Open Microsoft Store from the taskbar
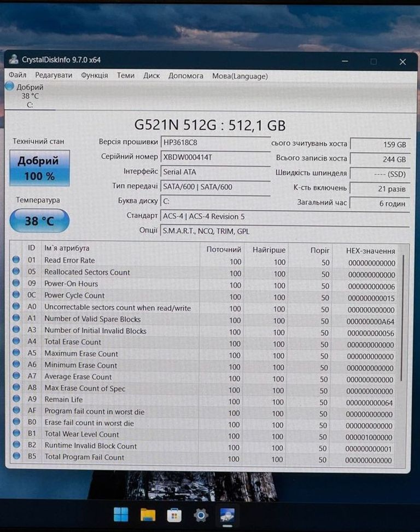Viewport: 420px width, 532px height. click(174, 514)
